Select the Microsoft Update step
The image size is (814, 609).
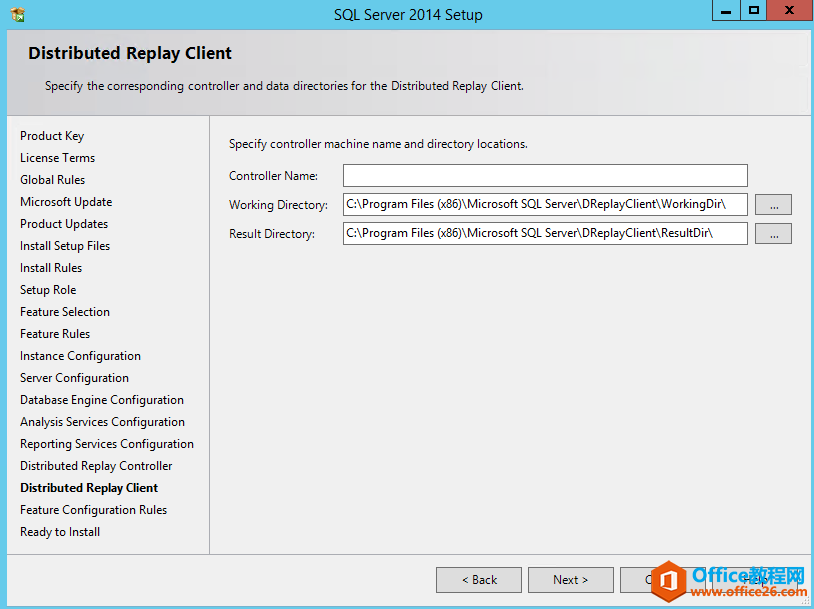tap(66, 202)
